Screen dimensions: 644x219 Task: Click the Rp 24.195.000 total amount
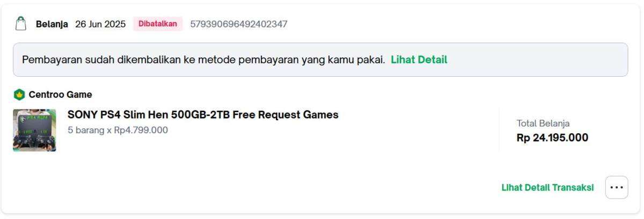(552, 138)
